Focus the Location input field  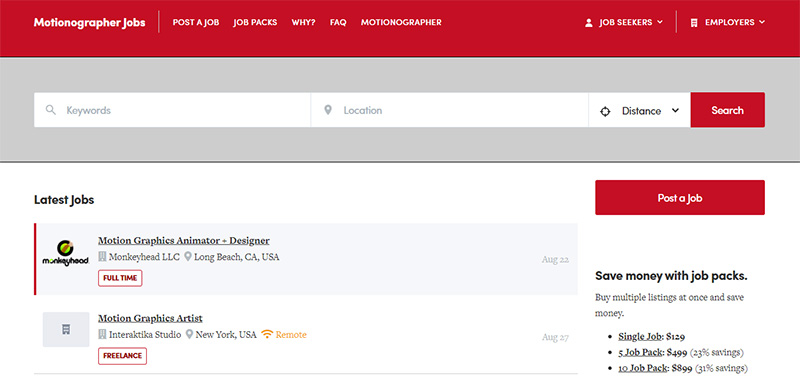coord(449,110)
